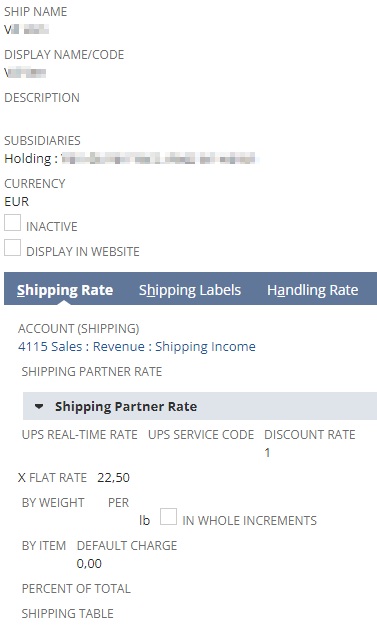377x634 pixels.
Task: Select the Shipping Rate tab
Action: coord(65,290)
